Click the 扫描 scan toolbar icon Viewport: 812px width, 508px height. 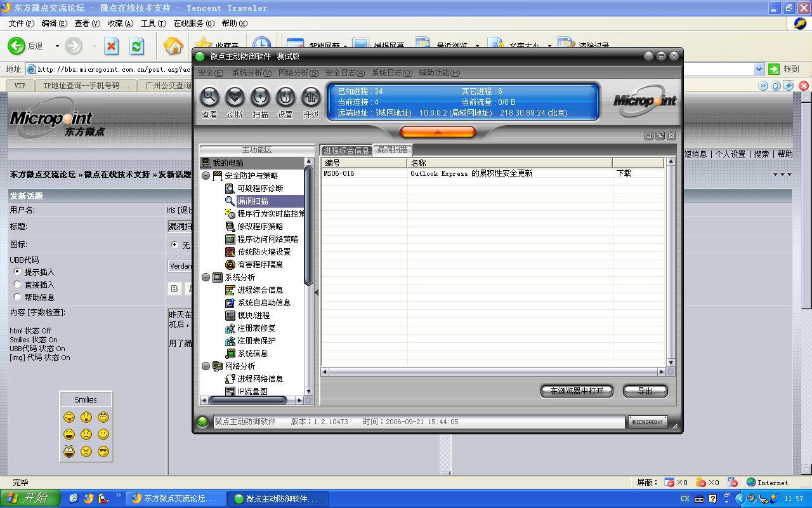(260, 97)
